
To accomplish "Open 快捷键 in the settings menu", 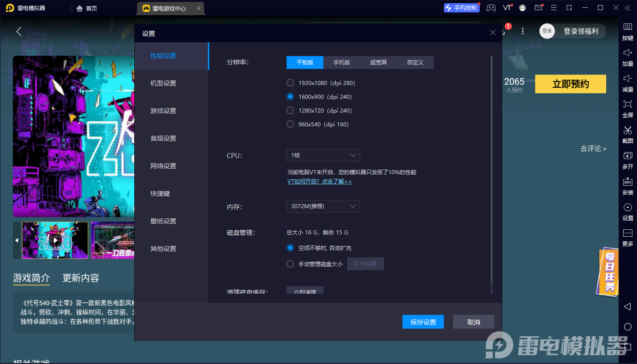I will pos(172,194).
